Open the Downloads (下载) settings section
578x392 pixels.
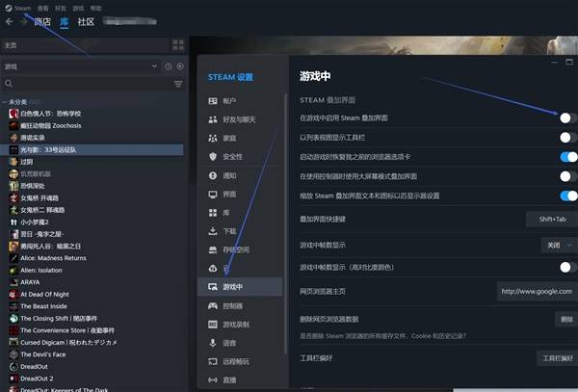(240, 231)
